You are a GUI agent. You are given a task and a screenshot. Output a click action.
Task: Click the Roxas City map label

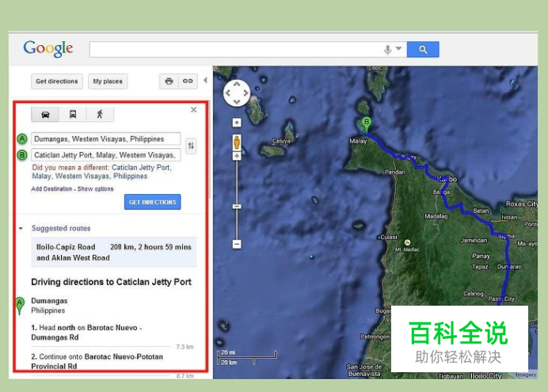tap(521, 204)
